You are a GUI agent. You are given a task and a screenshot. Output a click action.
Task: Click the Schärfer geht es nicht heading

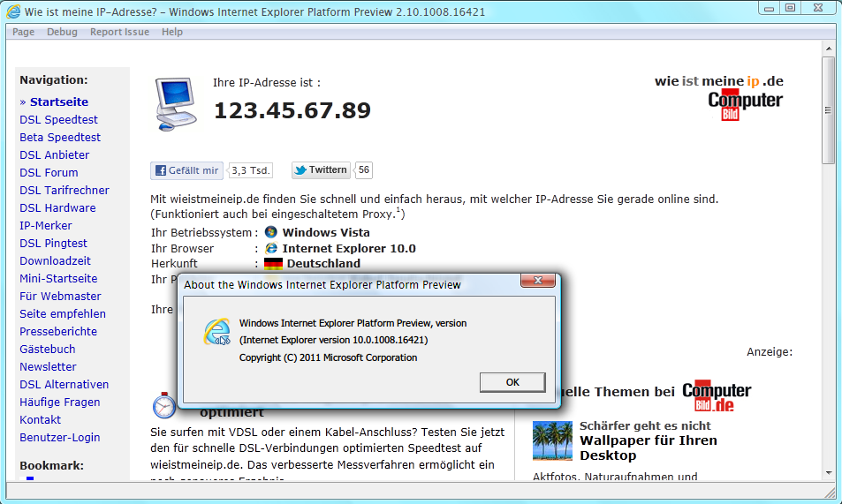coord(645,425)
